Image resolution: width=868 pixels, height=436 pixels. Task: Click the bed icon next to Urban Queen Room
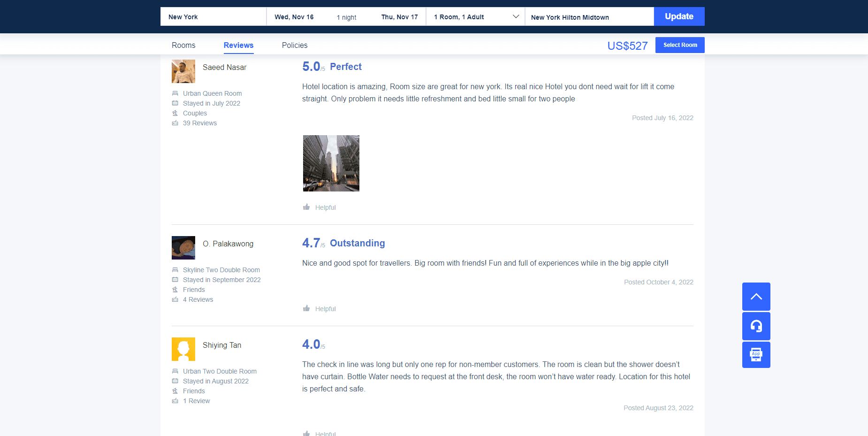click(x=175, y=93)
